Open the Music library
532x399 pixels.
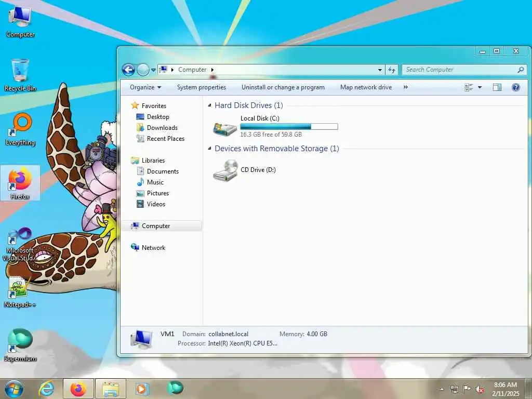click(x=155, y=182)
